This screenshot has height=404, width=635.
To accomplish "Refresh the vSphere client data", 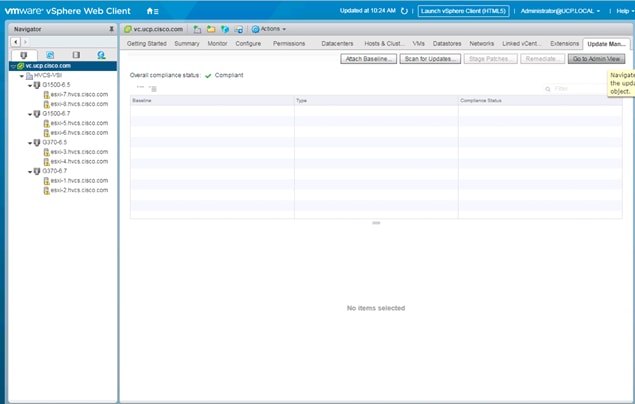I will coord(404,11).
